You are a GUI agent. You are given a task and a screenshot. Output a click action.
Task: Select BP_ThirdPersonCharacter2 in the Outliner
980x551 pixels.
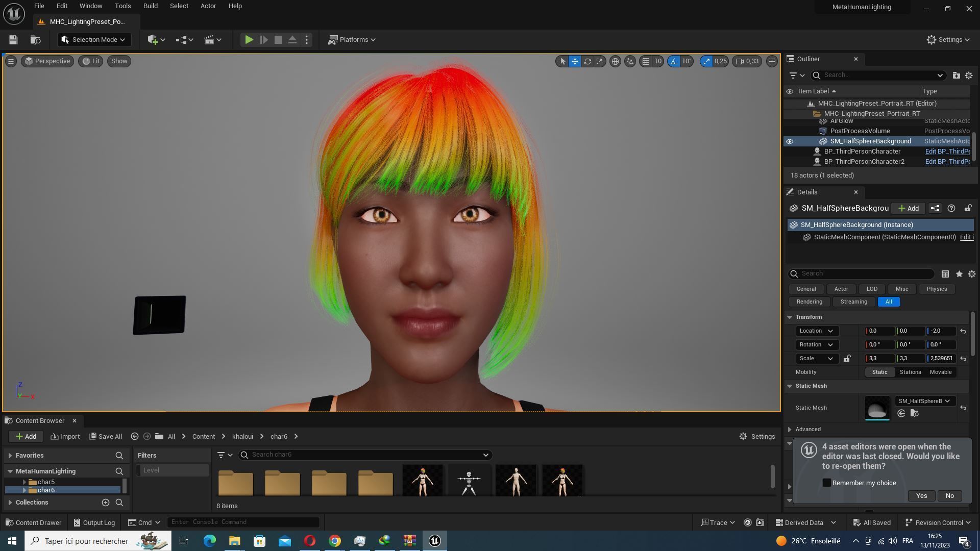click(864, 162)
